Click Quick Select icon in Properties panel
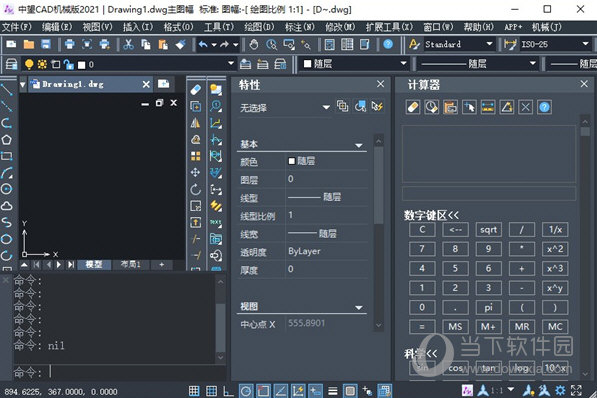 tap(378, 106)
